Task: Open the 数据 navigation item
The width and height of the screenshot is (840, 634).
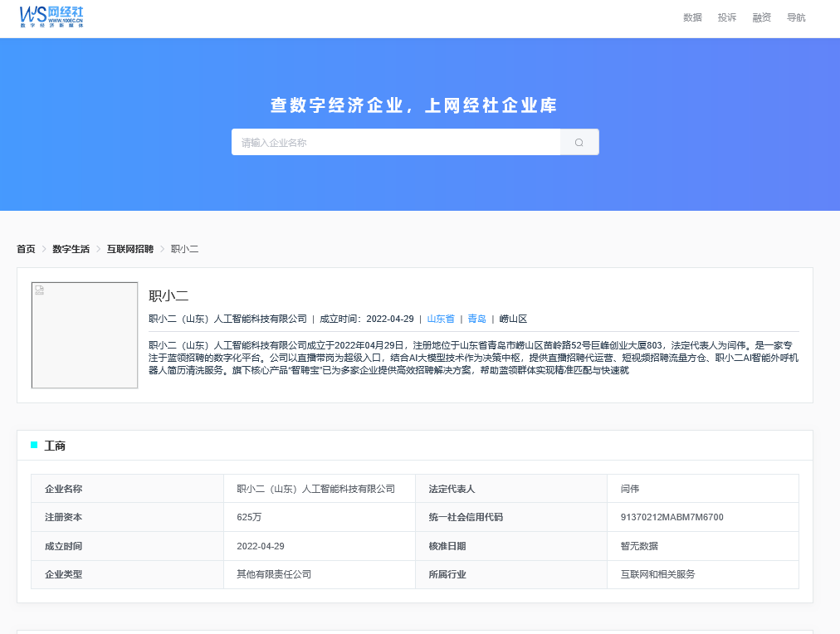Action: (x=692, y=17)
